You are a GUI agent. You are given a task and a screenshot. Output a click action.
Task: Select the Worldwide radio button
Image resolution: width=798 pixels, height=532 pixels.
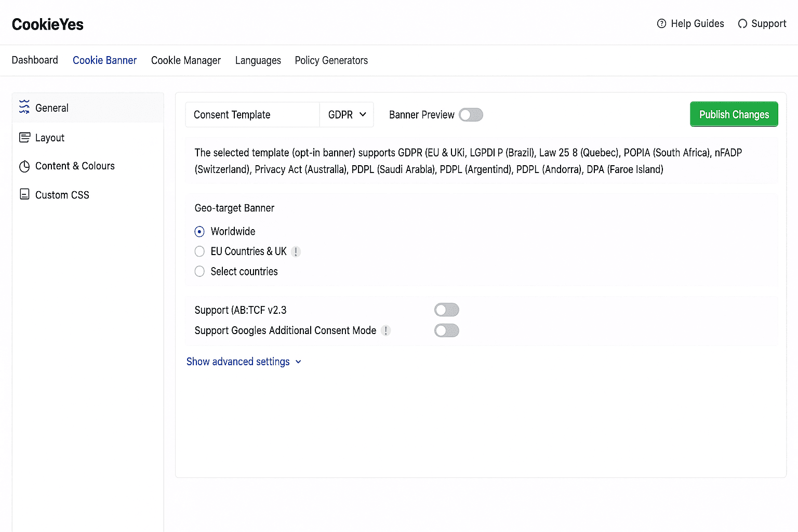coord(199,232)
